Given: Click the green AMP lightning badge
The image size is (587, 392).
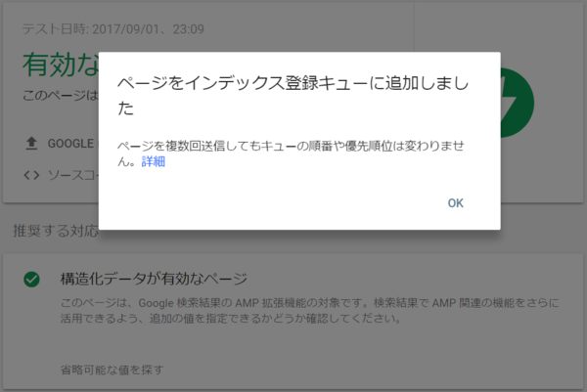Looking at the screenshot, I should pos(517,103).
